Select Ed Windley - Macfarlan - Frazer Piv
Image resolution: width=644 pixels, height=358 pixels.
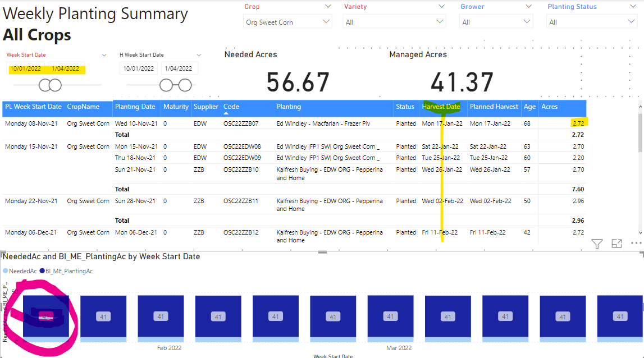323,123
